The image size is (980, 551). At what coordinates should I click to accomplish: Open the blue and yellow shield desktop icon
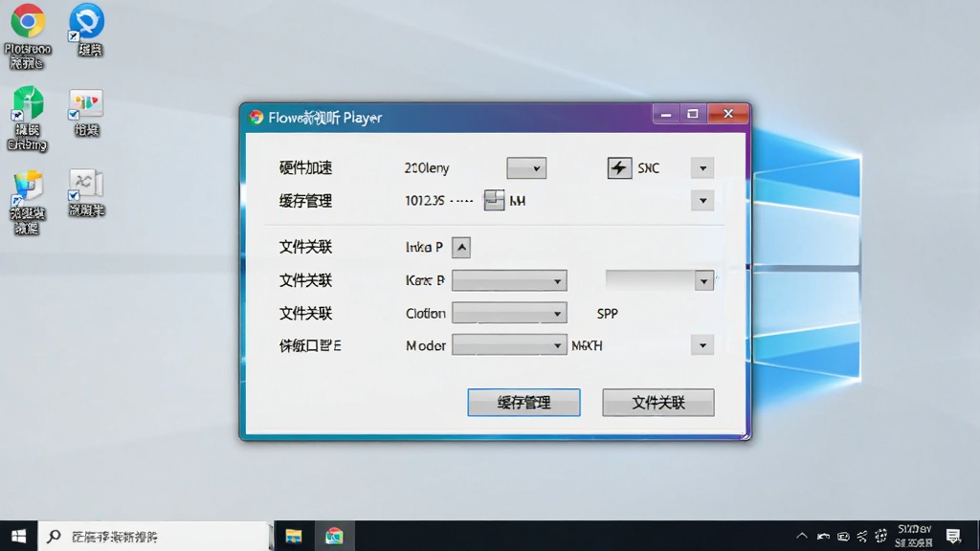point(27,187)
